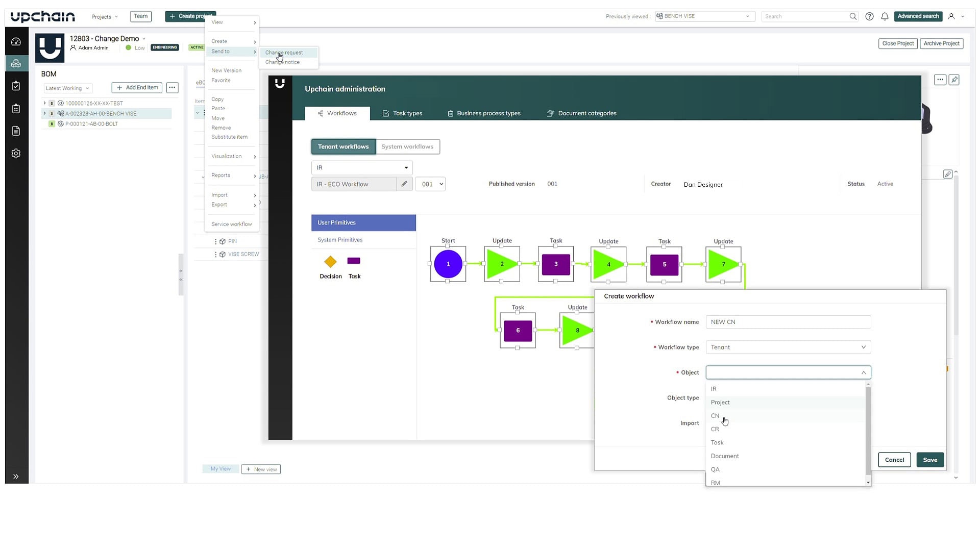
Task: Switch to System workflows toggle
Action: 407,147
